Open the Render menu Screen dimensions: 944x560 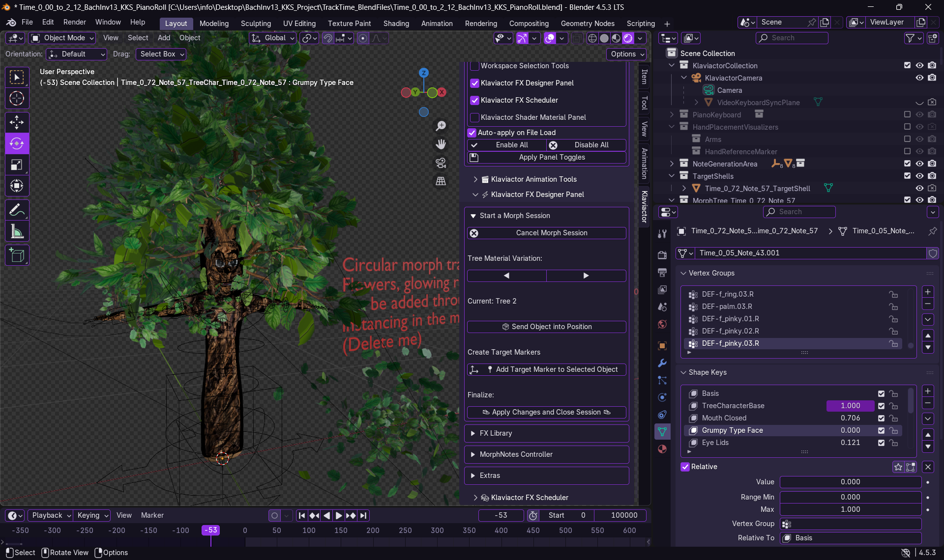click(75, 22)
